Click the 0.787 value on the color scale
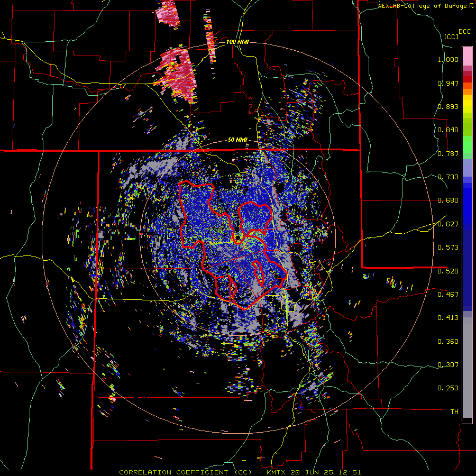Viewport: 476px width, 476px height. [448, 153]
